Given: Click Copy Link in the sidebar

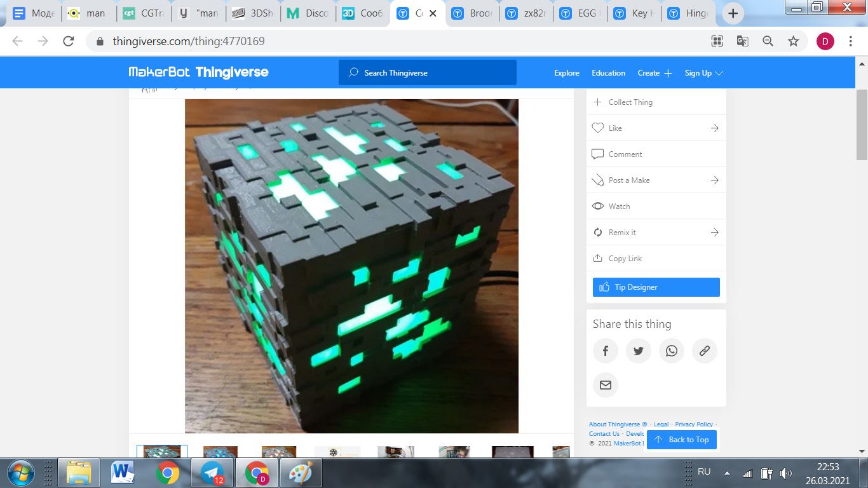Looking at the screenshot, I should [x=656, y=258].
